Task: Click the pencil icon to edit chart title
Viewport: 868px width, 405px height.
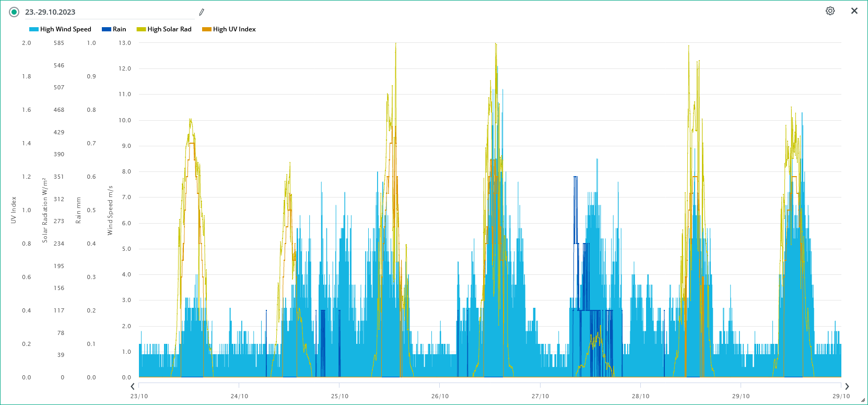Action: [202, 12]
